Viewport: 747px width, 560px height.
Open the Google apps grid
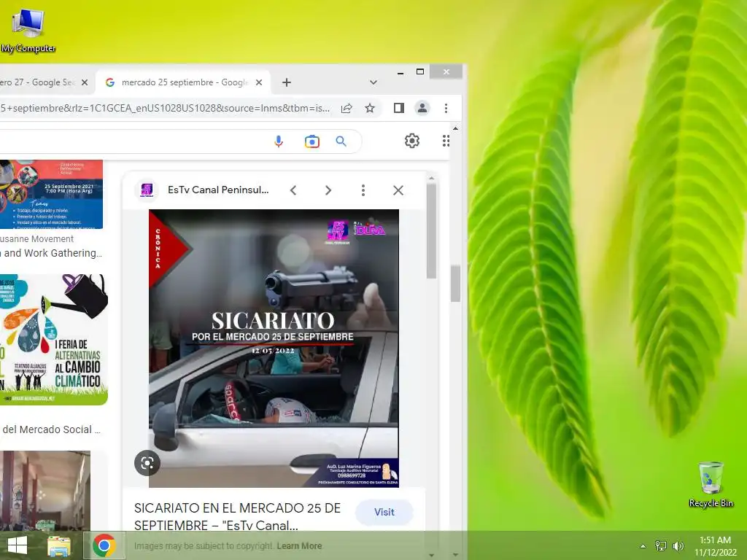(x=446, y=141)
